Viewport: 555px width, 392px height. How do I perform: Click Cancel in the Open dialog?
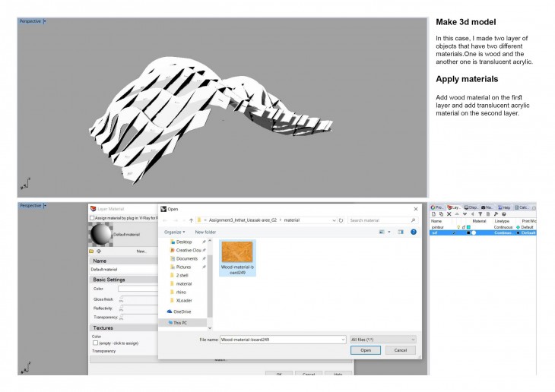(401, 350)
